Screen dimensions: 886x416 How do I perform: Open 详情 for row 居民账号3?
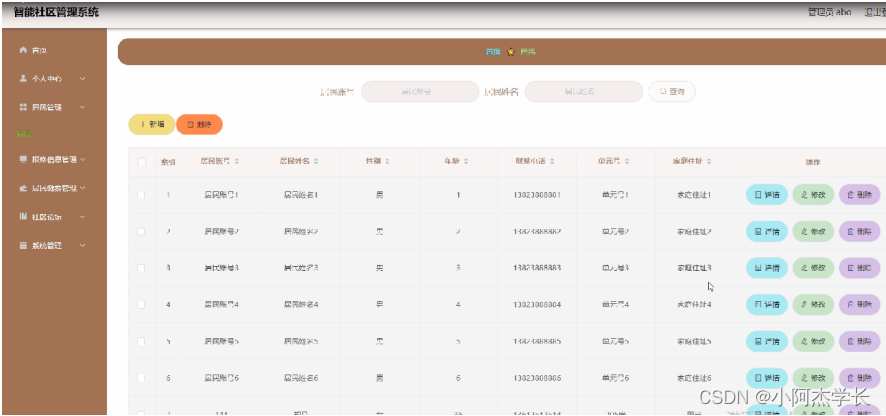click(767, 268)
